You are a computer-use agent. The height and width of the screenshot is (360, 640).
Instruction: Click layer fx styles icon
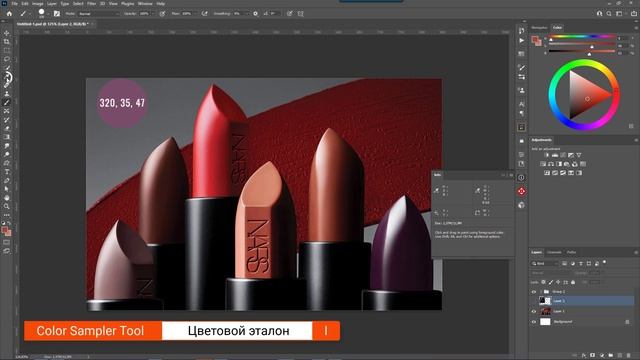pyautogui.click(x=584, y=356)
